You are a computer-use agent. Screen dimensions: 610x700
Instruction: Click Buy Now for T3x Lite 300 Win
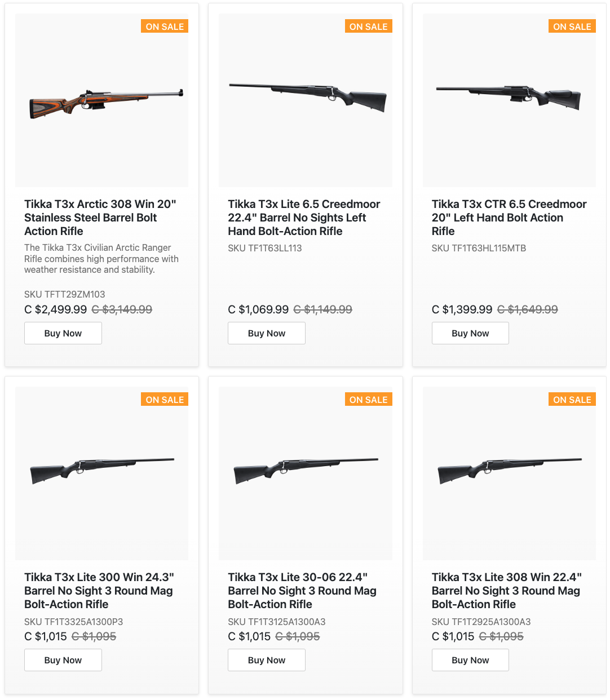click(63, 660)
